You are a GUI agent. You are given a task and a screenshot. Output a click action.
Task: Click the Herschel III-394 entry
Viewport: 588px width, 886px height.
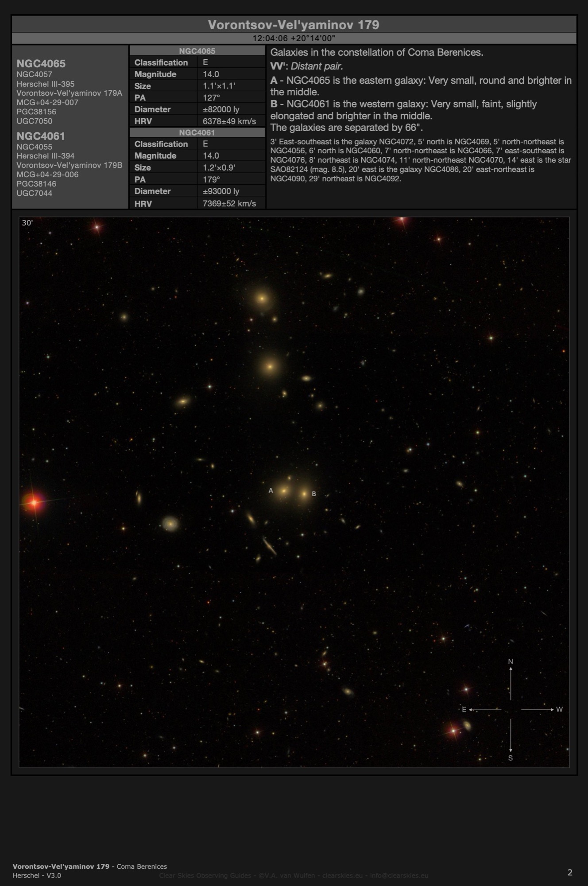pos(46,156)
